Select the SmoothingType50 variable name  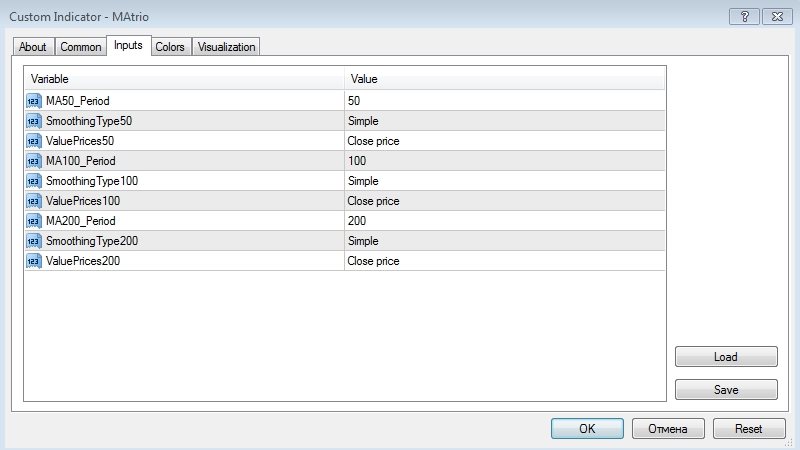point(89,121)
